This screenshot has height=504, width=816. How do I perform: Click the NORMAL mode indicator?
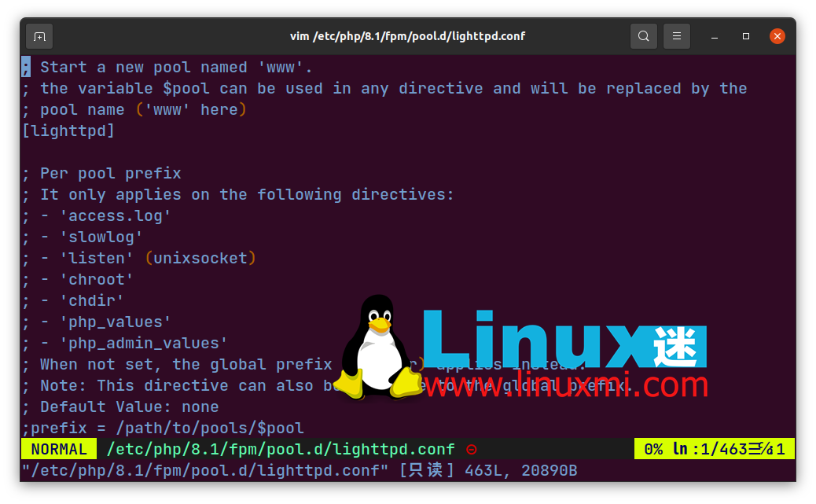(x=59, y=449)
